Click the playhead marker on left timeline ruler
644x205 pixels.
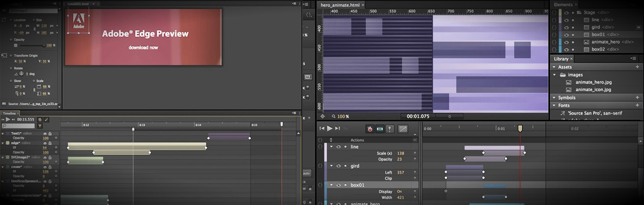pyautogui.click(x=282, y=124)
